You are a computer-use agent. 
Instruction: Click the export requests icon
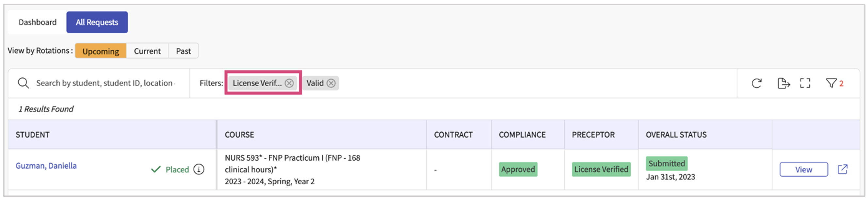pos(783,83)
